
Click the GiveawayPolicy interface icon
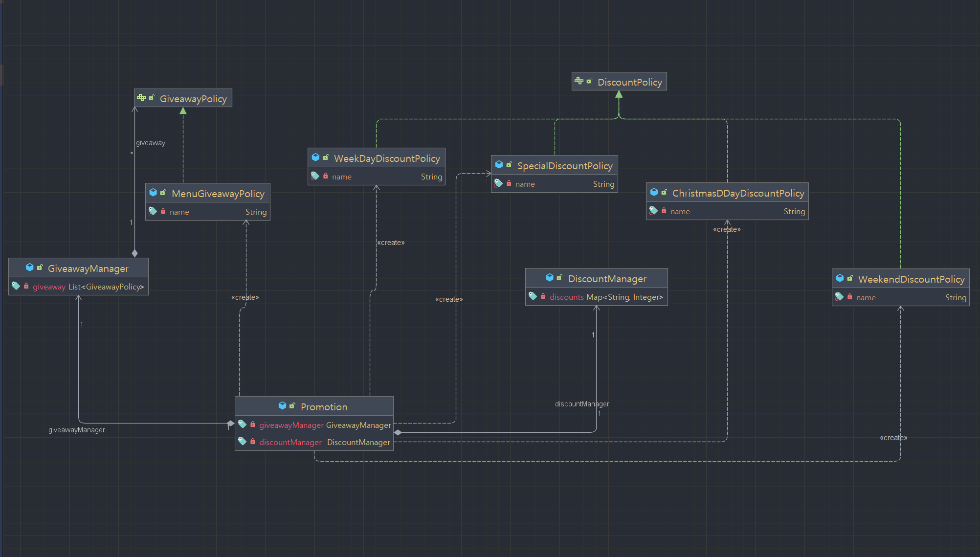(141, 98)
